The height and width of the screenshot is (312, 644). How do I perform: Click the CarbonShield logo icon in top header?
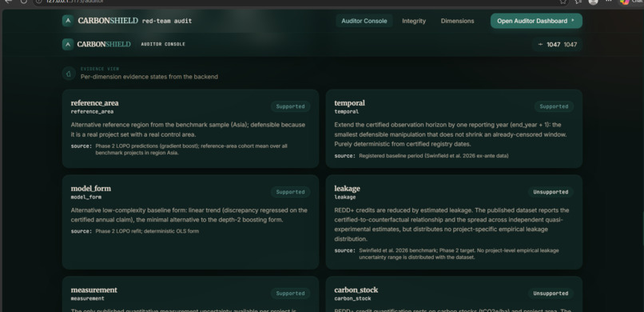pos(68,21)
